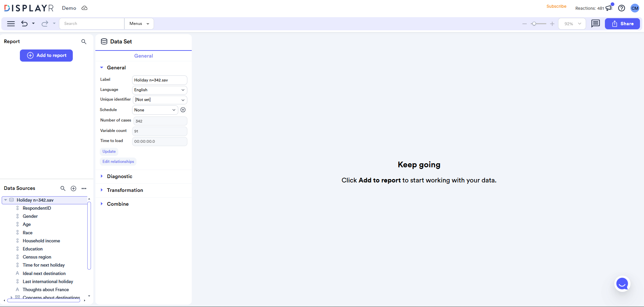This screenshot has height=307, width=644.
Task: Click the cloud icon next to Demo
Action: [x=84, y=8]
